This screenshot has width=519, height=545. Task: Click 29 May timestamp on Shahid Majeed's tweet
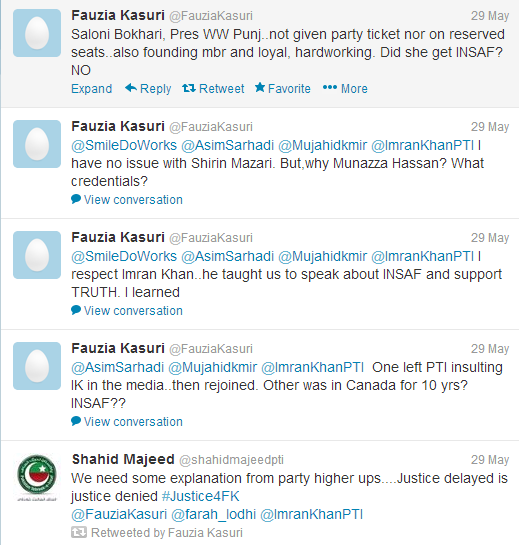(490, 460)
